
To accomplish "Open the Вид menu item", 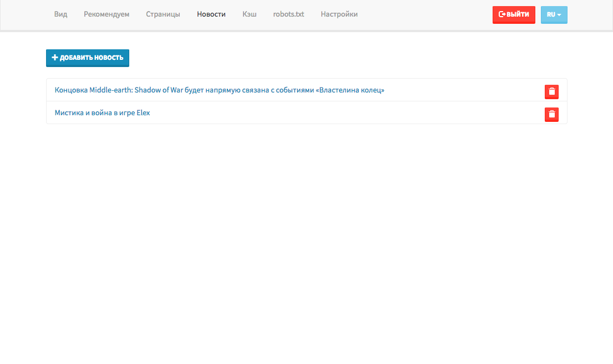I will coord(60,14).
